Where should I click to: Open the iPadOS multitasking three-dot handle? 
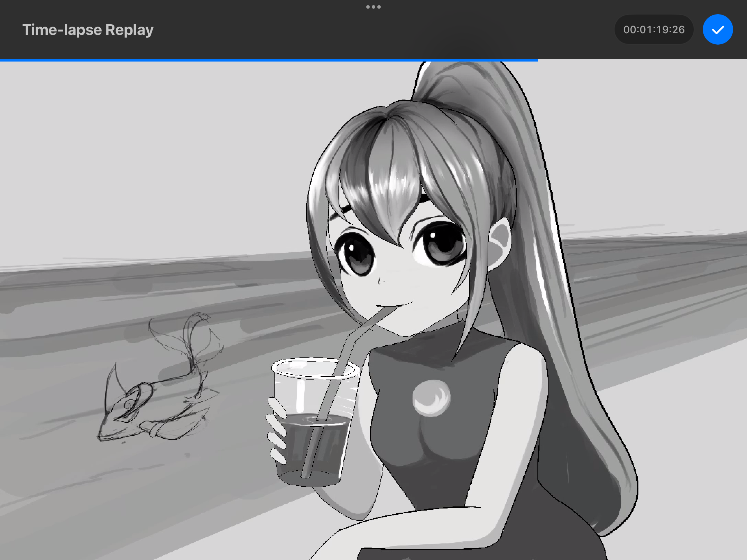(373, 7)
